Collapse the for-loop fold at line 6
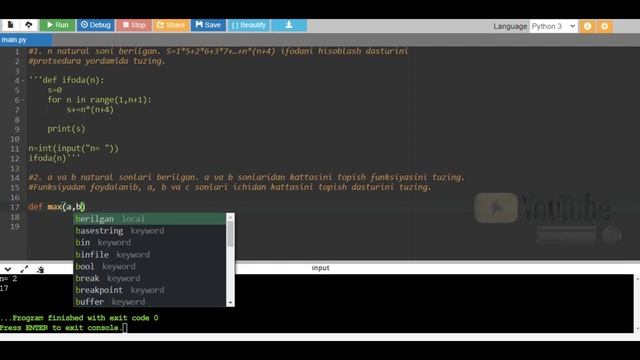The image size is (640, 360). click(22, 100)
